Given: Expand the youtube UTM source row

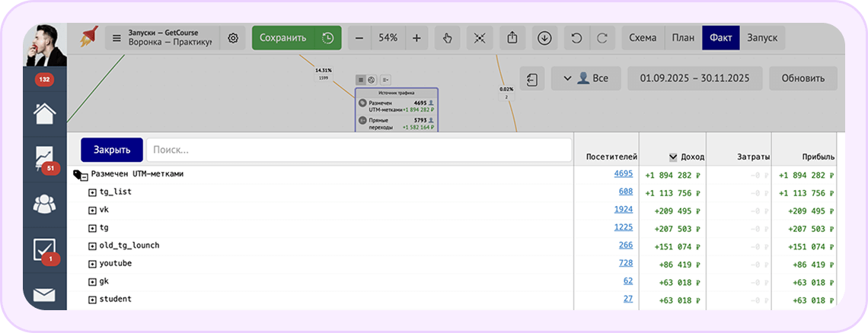Looking at the screenshot, I should pyautogui.click(x=92, y=264).
